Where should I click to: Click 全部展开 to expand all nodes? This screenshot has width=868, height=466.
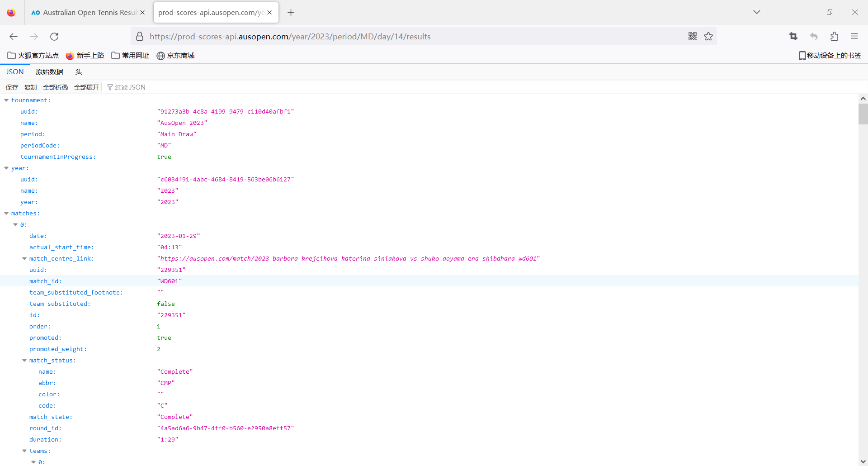click(87, 87)
